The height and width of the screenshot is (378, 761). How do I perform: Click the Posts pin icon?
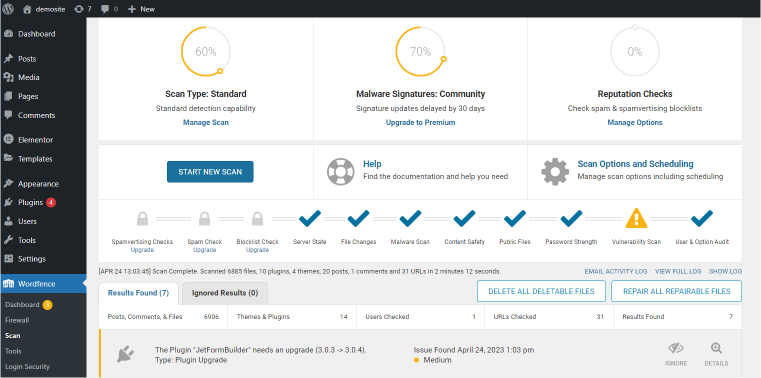coord(8,59)
